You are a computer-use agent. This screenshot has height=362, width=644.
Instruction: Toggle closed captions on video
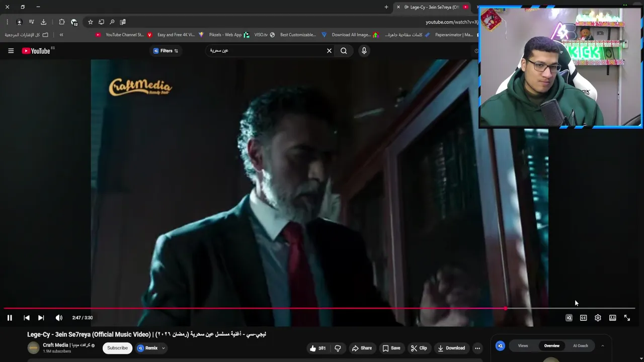pyautogui.click(x=584, y=318)
